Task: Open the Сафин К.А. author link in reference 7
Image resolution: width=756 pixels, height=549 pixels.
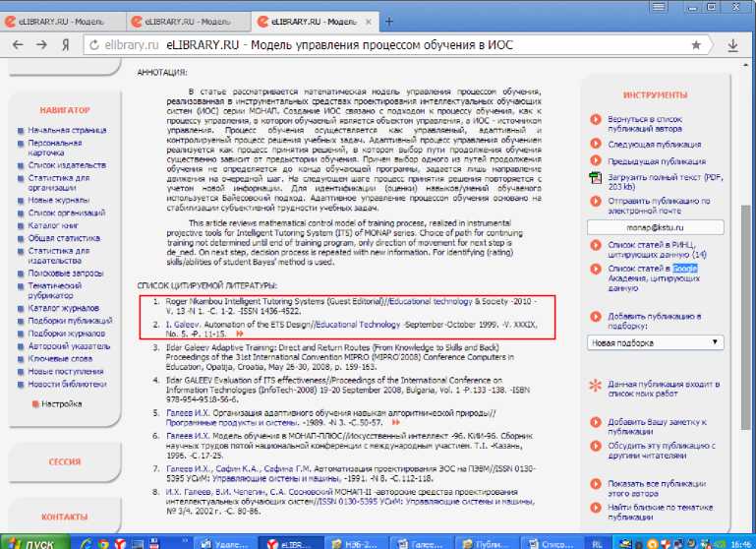Action: 236,468
